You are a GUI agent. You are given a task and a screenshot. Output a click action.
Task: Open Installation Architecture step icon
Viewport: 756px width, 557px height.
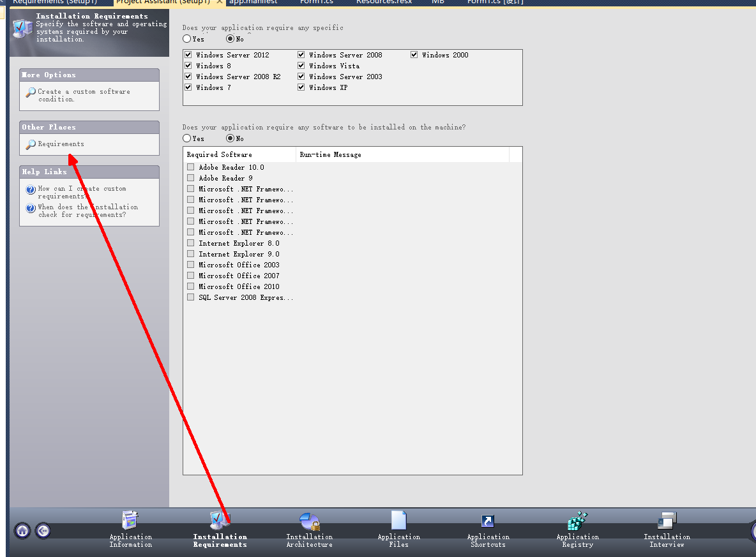(x=310, y=521)
